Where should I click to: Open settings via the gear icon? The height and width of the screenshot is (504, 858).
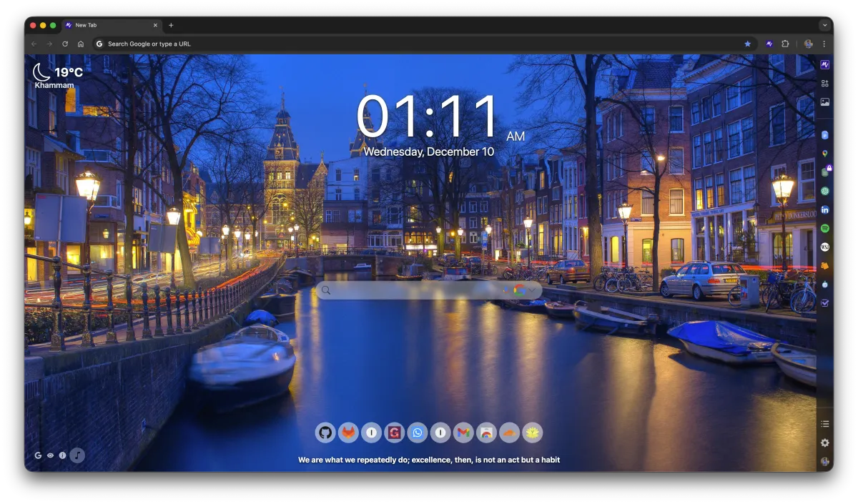coord(824,443)
